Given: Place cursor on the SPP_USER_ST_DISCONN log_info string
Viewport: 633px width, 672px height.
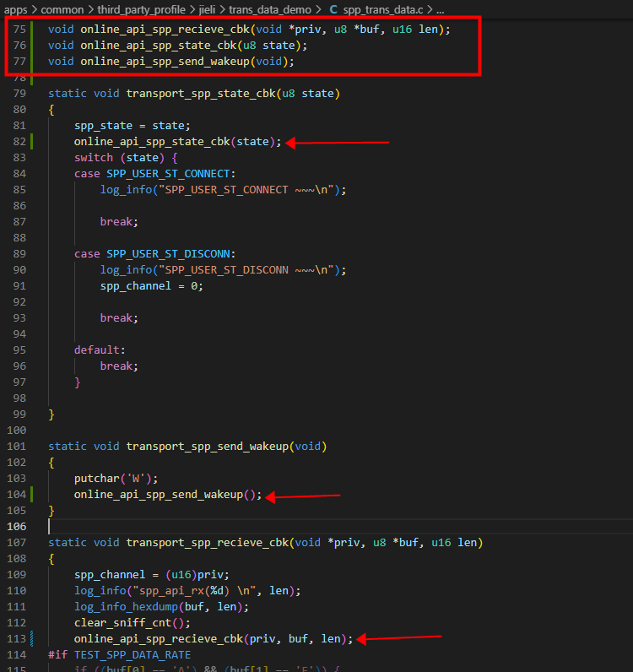Looking at the screenshot, I should click(x=246, y=270).
